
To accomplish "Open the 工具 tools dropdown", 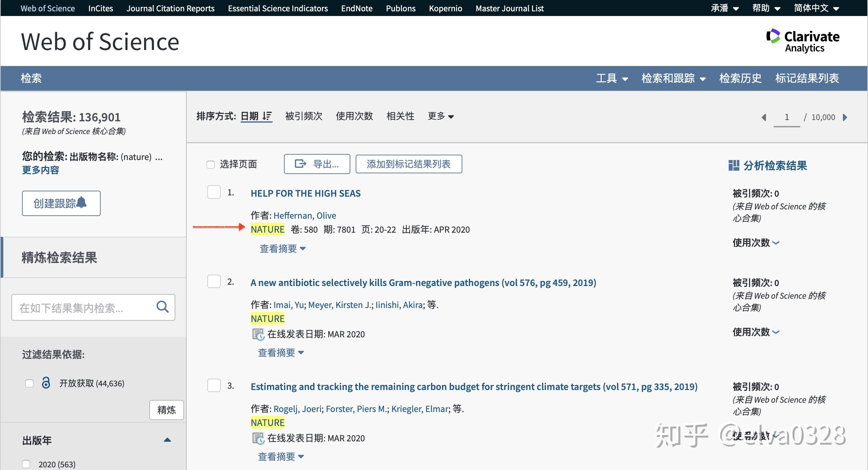I will [x=612, y=78].
